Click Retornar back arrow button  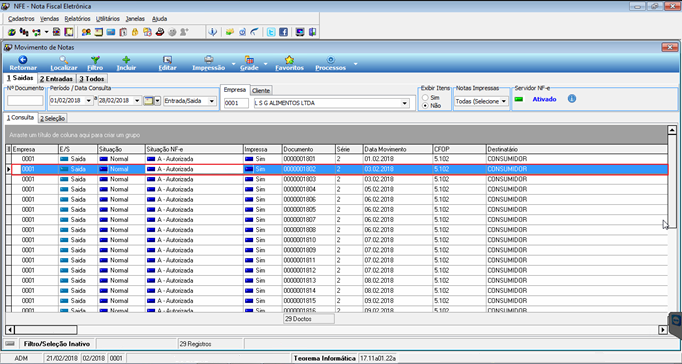[23, 63]
